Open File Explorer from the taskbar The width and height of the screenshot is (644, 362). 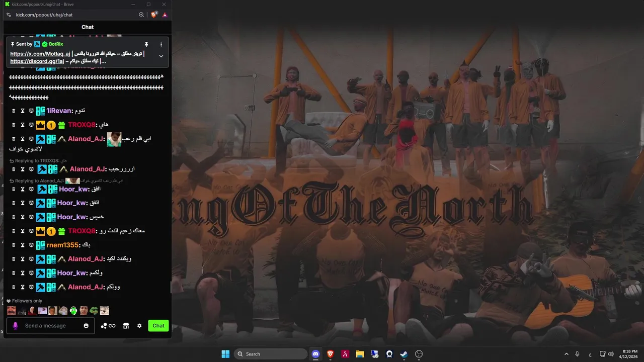[x=360, y=354]
